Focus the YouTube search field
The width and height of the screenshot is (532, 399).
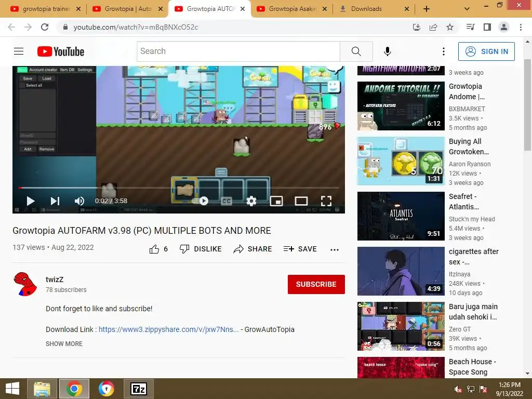(238, 51)
